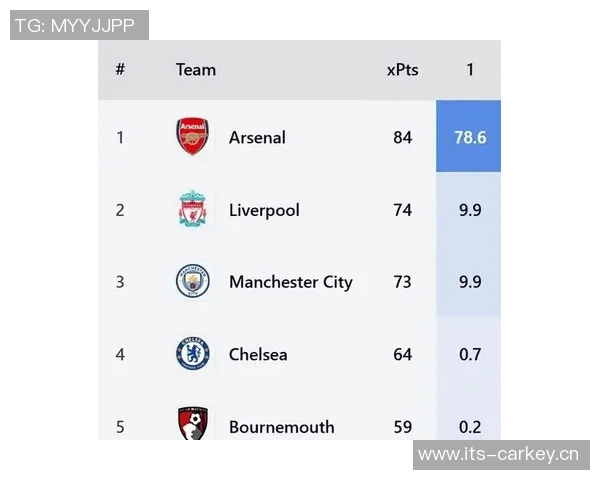Sort by the Team column header
This screenshot has height=480, width=600.
point(196,70)
